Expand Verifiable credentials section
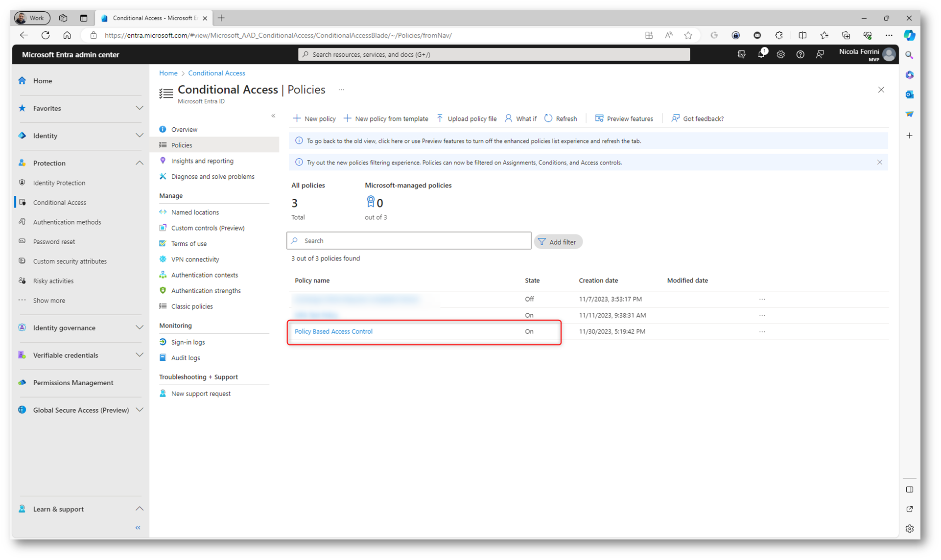This screenshot has height=560, width=941. click(140, 355)
